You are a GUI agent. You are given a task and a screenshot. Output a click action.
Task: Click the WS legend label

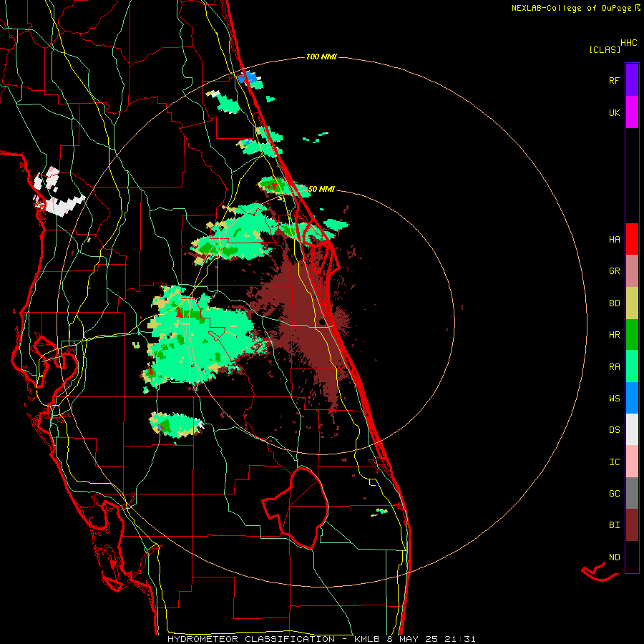[x=614, y=399]
